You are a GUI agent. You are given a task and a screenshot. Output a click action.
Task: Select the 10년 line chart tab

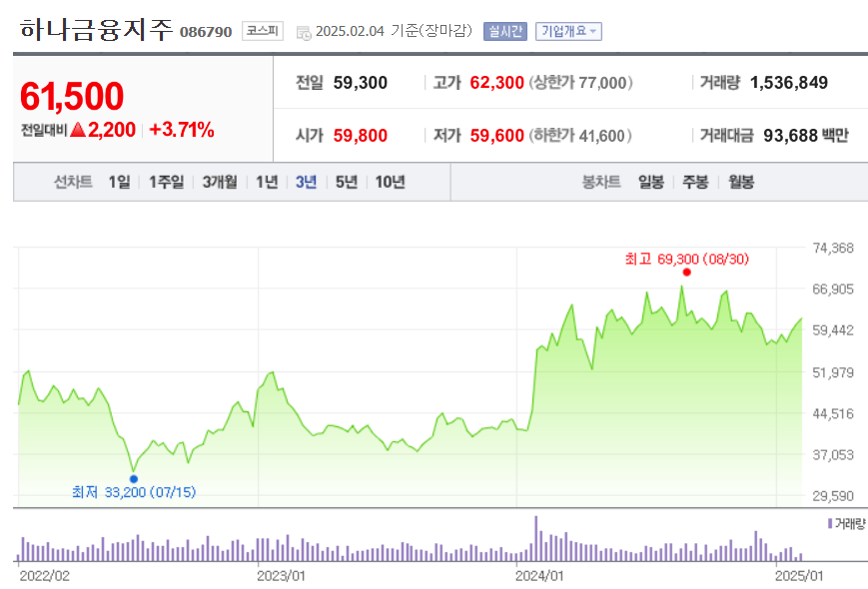391,182
